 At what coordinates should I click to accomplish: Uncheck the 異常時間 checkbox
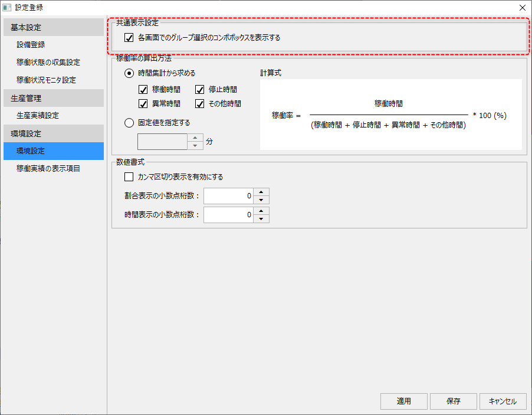point(143,103)
